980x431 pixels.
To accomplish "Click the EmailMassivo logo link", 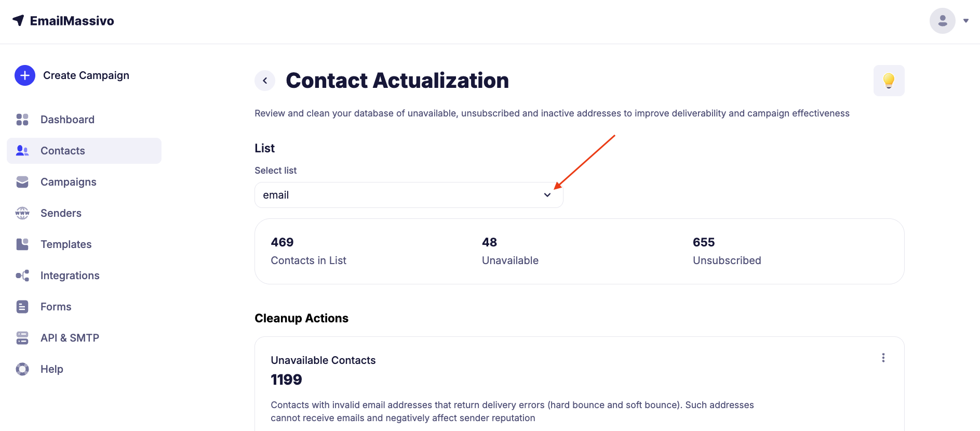I will click(x=63, y=21).
